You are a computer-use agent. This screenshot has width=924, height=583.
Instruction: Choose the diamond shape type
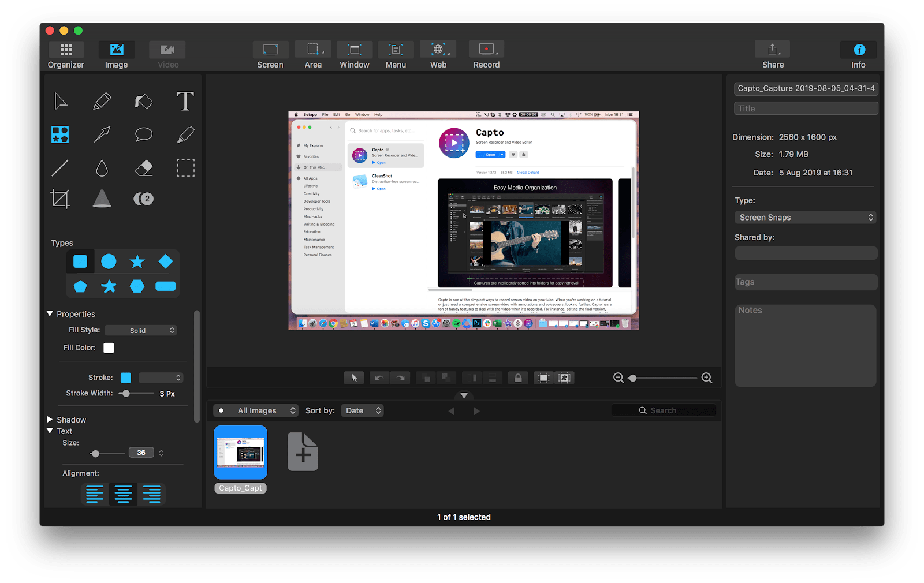click(x=165, y=261)
